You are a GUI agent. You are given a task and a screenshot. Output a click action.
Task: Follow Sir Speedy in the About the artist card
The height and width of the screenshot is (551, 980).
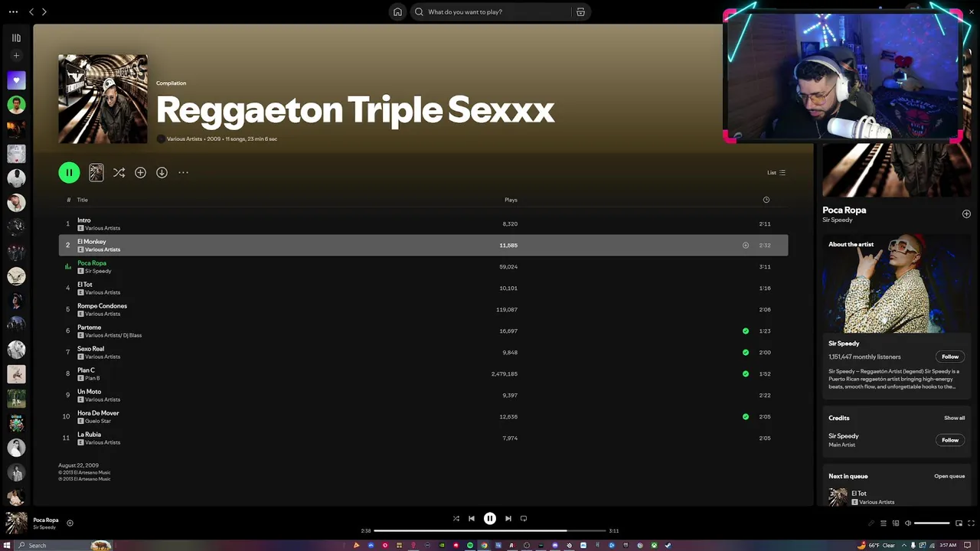point(950,357)
